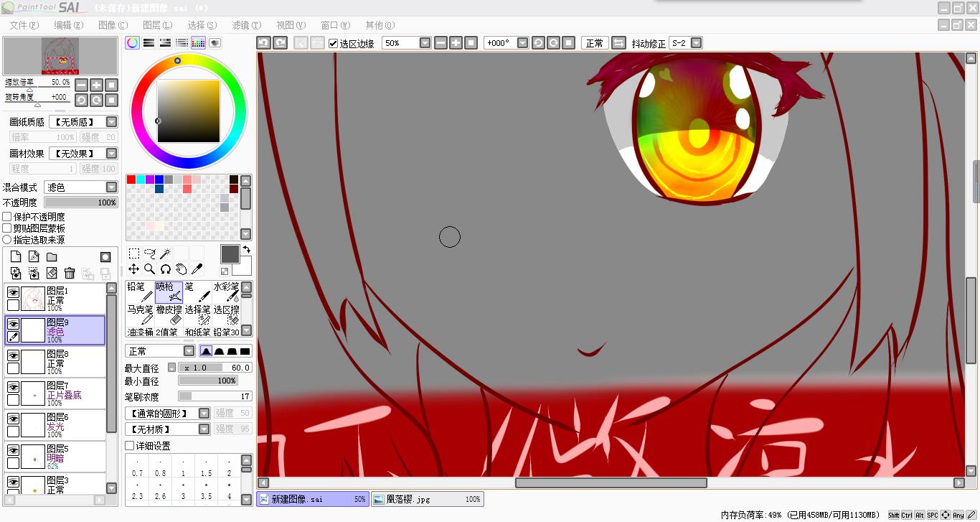Show the color wheel panel
Viewport: 980px width, 522px height.
133,43
